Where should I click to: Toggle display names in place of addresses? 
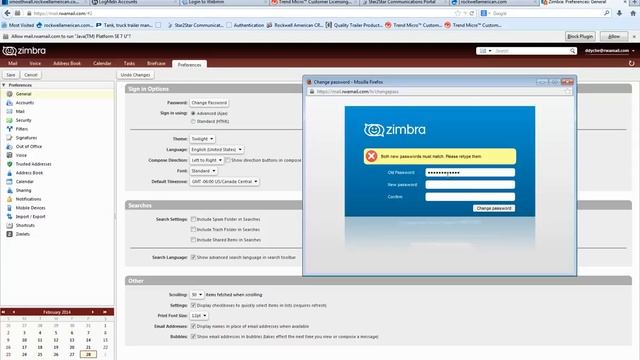193,327
